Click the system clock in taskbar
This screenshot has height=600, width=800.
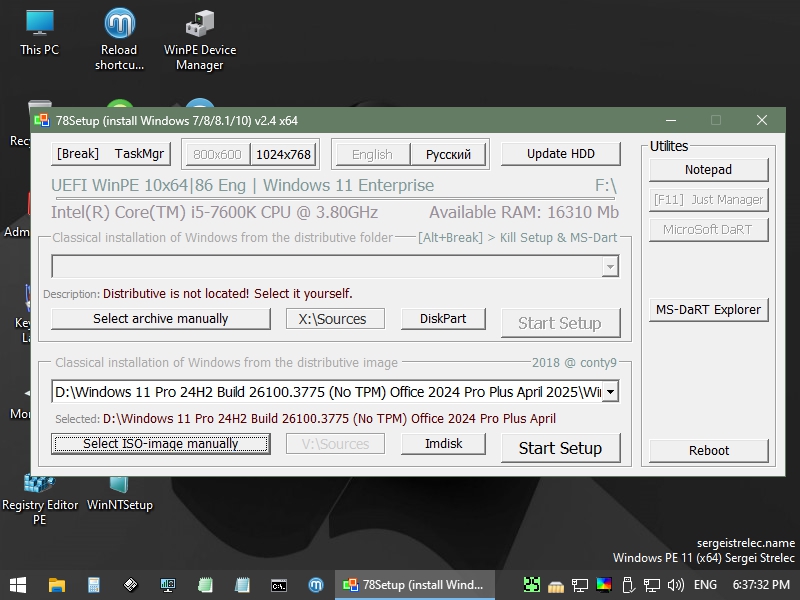(x=761, y=584)
